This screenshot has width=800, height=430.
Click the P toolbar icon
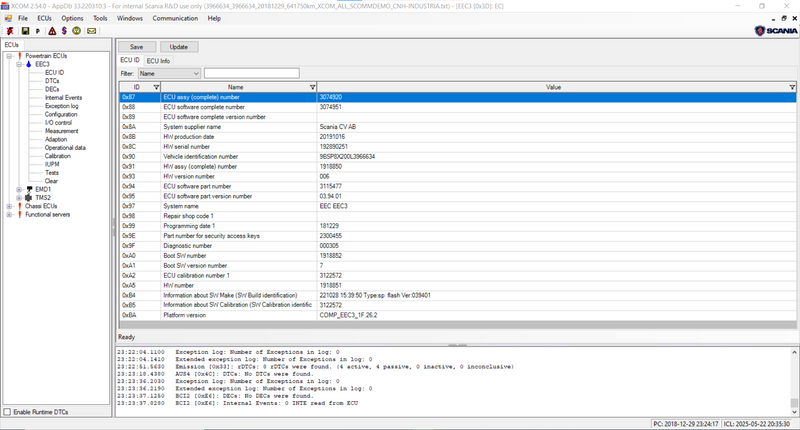click(x=38, y=31)
